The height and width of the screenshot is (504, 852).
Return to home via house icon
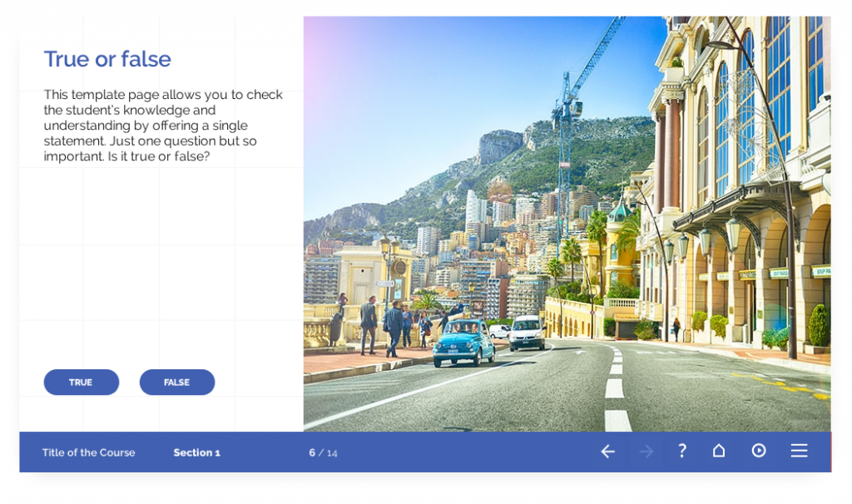pyautogui.click(x=719, y=451)
